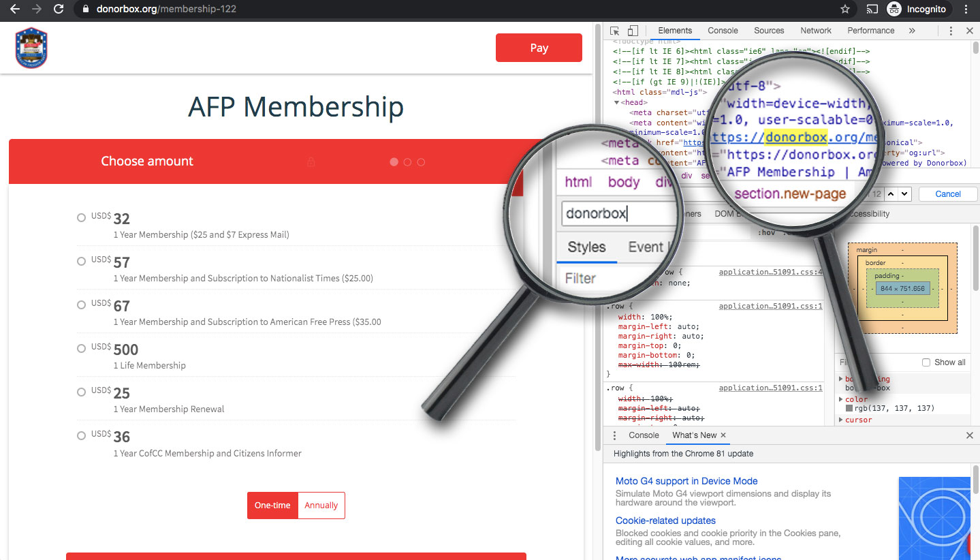The height and width of the screenshot is (560, 980).
Task: Go back using the browser back arrow
Action: click(x=14, y=9)
